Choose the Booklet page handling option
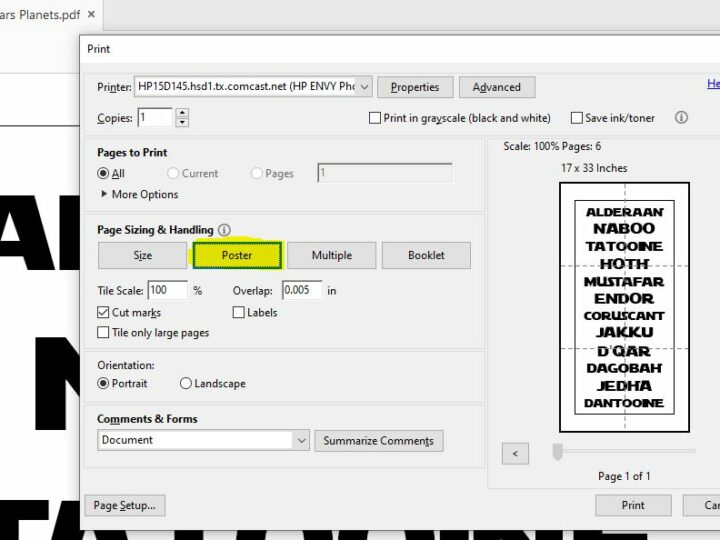The width and height of the screenshot is (720, 540). pos(426,256)
